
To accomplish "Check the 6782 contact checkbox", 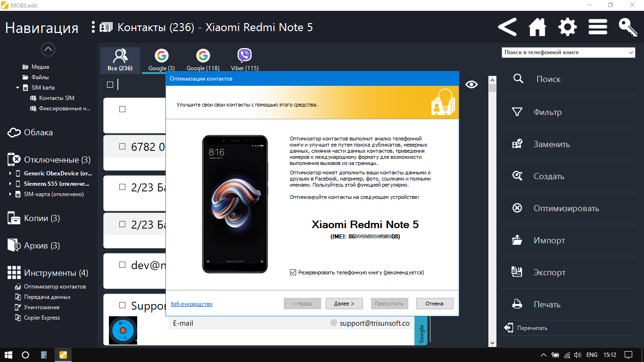I will coord(122,147).
